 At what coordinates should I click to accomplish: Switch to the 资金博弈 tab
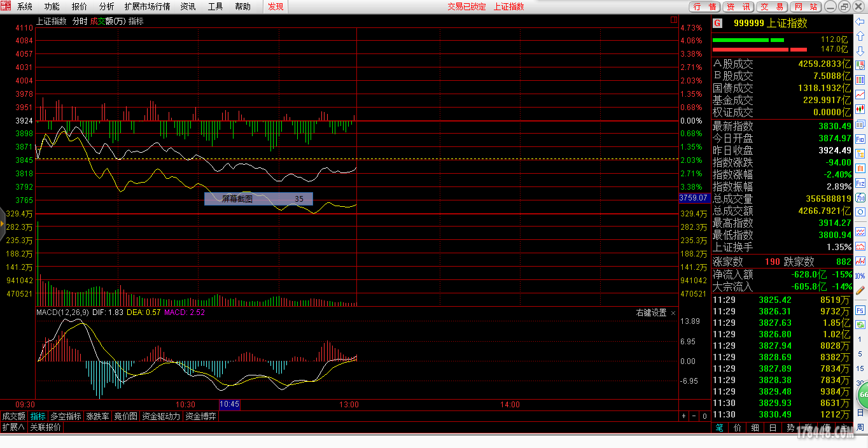click(200, 416)
